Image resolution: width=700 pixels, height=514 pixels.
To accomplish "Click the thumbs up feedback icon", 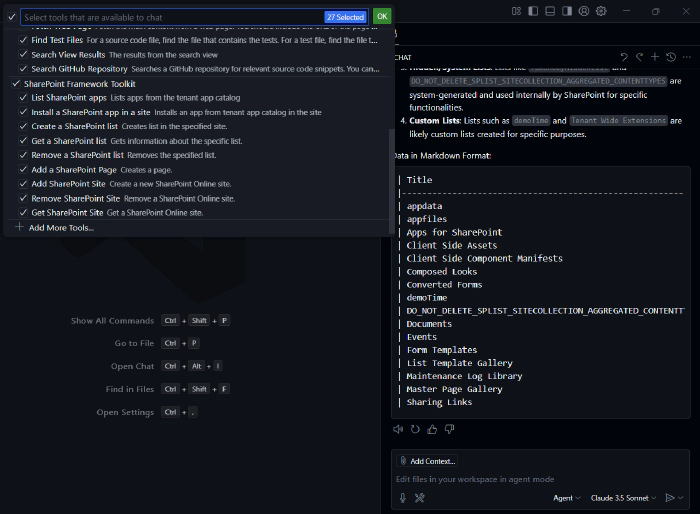I will point(432,429).
